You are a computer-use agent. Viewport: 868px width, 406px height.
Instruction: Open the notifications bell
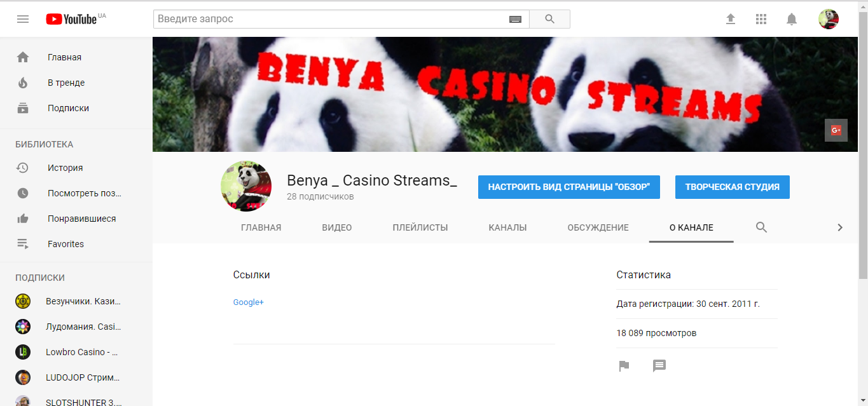[792, 19]
